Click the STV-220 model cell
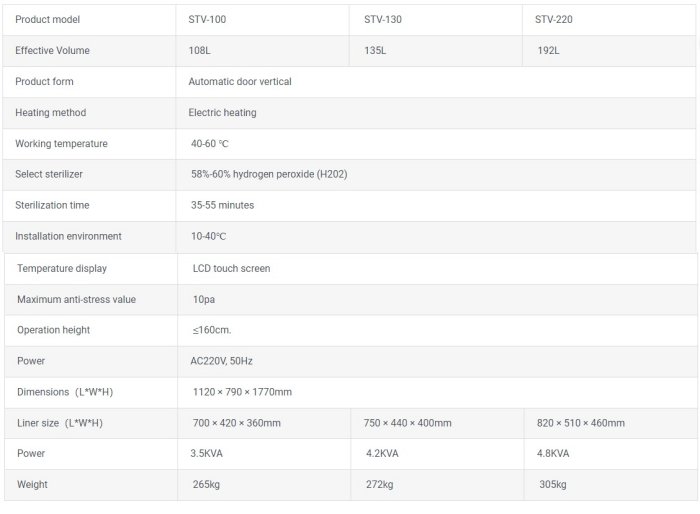Image resolution: width=700 pixels, height=514 pixels. tap(554, 19)
